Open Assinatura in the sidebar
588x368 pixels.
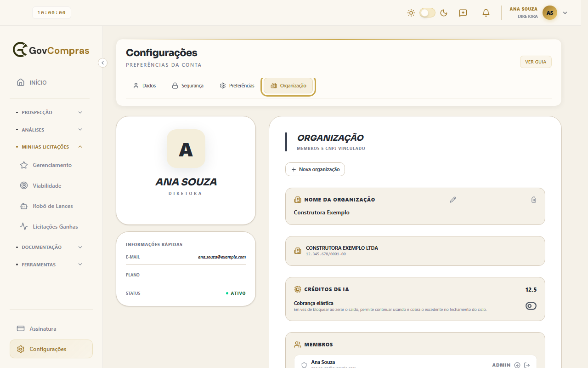pyautogui.click(x=51, y=329)
